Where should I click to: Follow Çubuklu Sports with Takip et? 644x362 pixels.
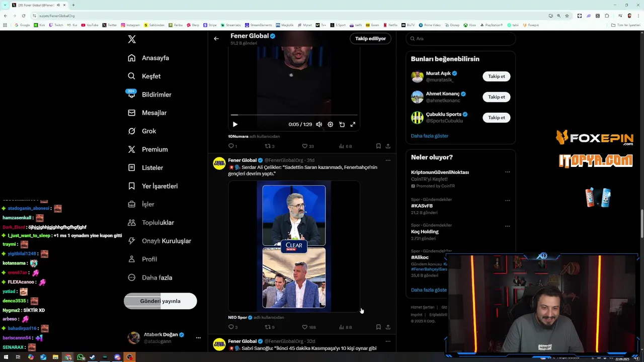pos(497,118)
